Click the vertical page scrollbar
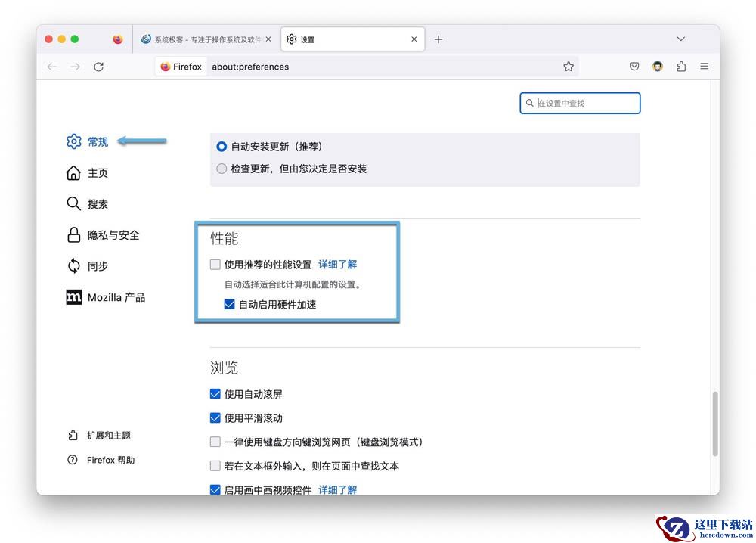 pos(715,424)
